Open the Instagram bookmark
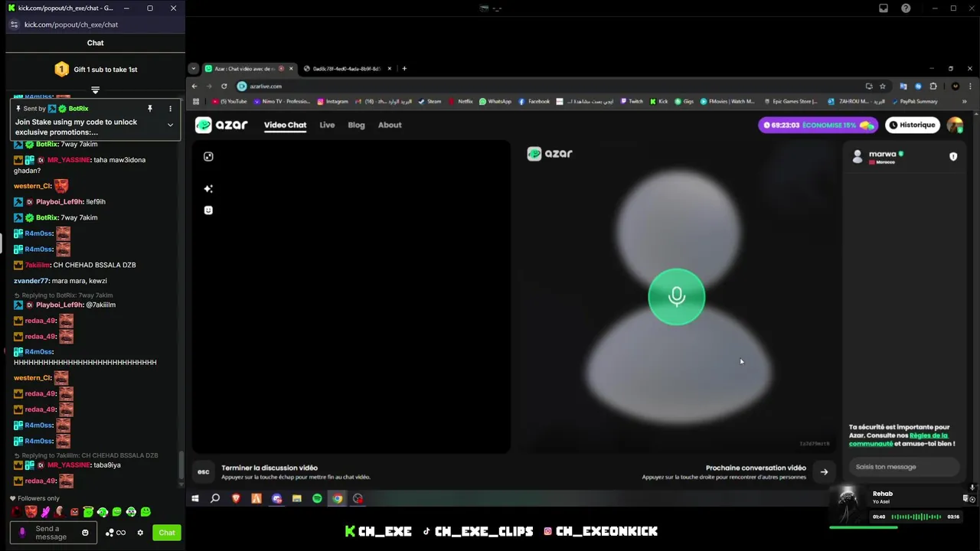 pos(332,101)
